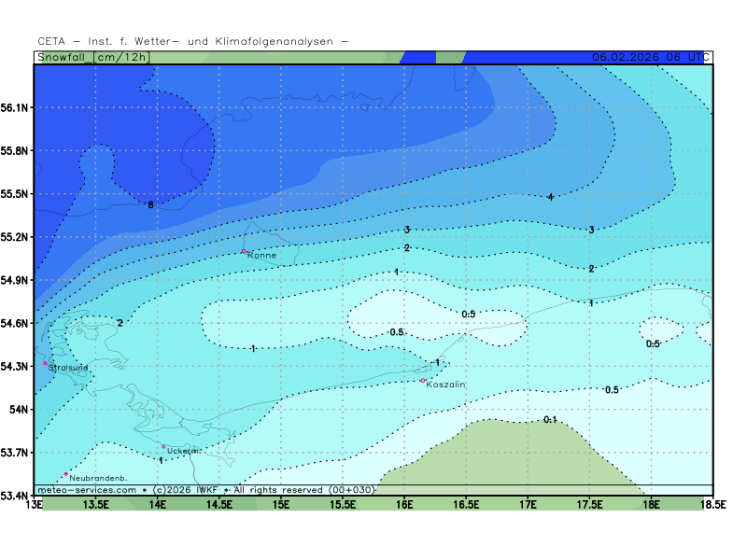Open the meteo-services.com link in footer

click(x=87, y=490)
